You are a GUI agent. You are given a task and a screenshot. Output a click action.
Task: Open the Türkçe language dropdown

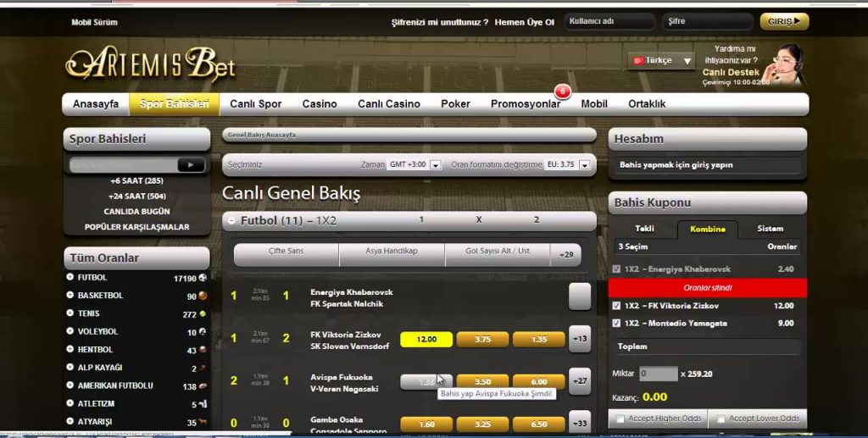[661, 60]
